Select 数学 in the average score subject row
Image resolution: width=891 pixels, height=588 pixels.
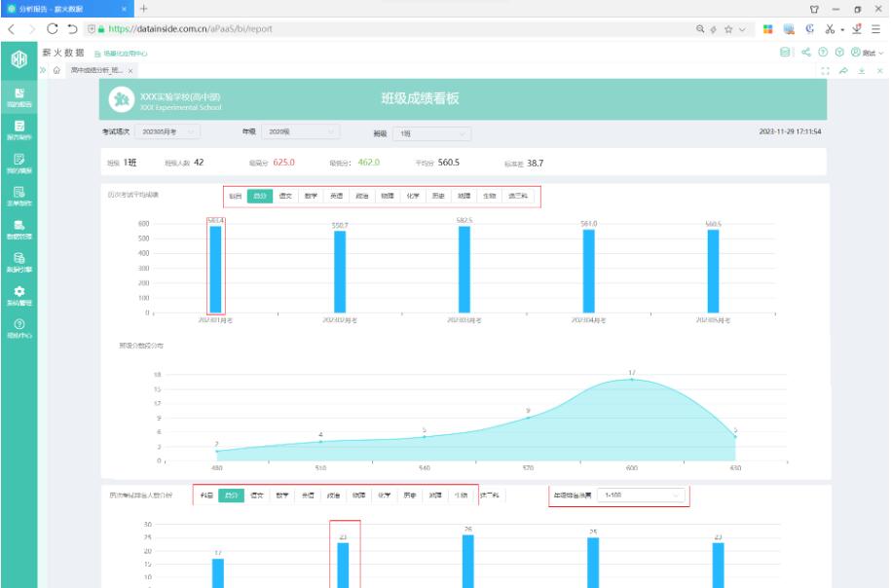coord(311,196)
